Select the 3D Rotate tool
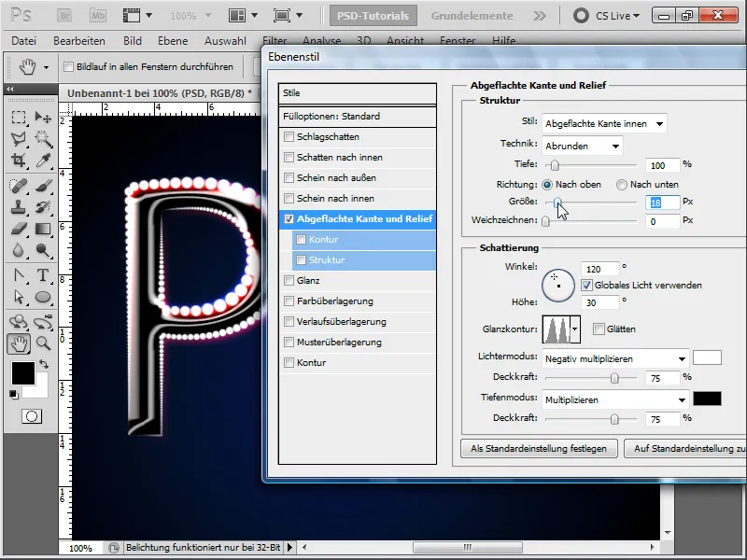 tap(19, 322)
